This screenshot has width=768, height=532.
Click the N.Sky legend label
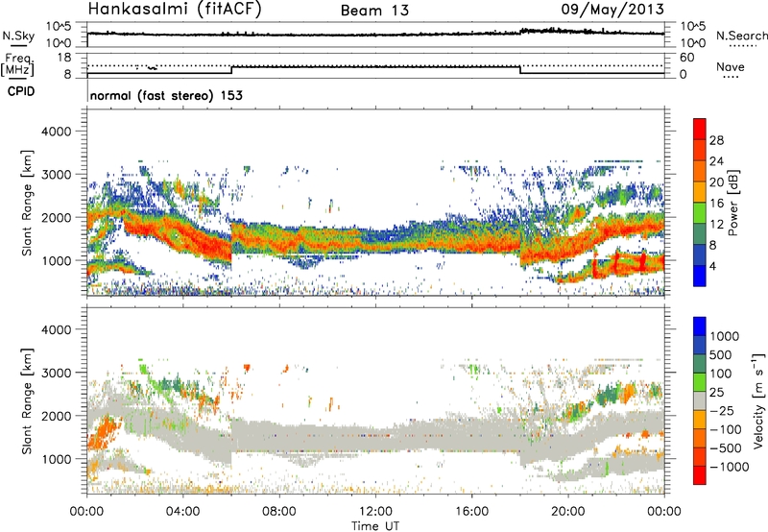click(18, 36)
